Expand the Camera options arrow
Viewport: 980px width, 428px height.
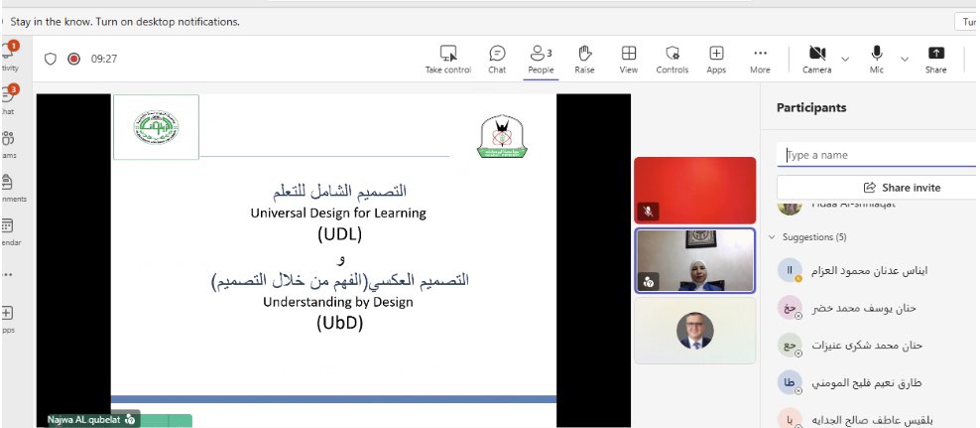(845, 60)
